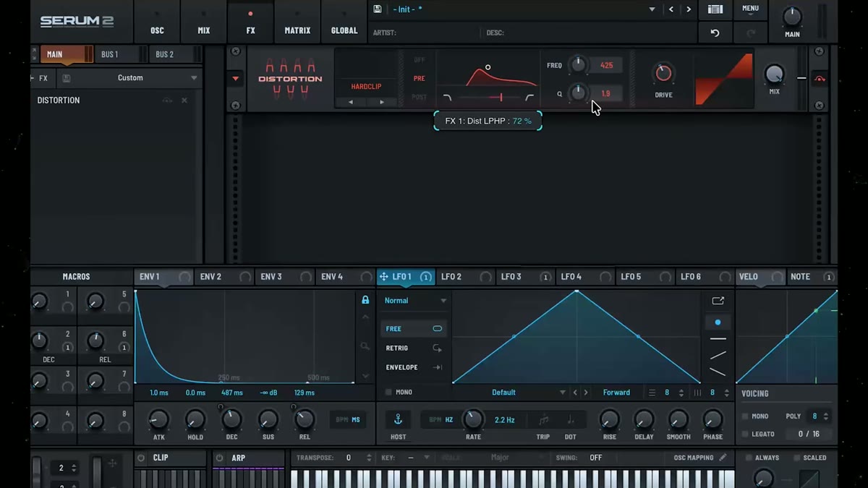The image size is (868, 488).
Task: Click the LFO RATE knob
Action: 473,419
